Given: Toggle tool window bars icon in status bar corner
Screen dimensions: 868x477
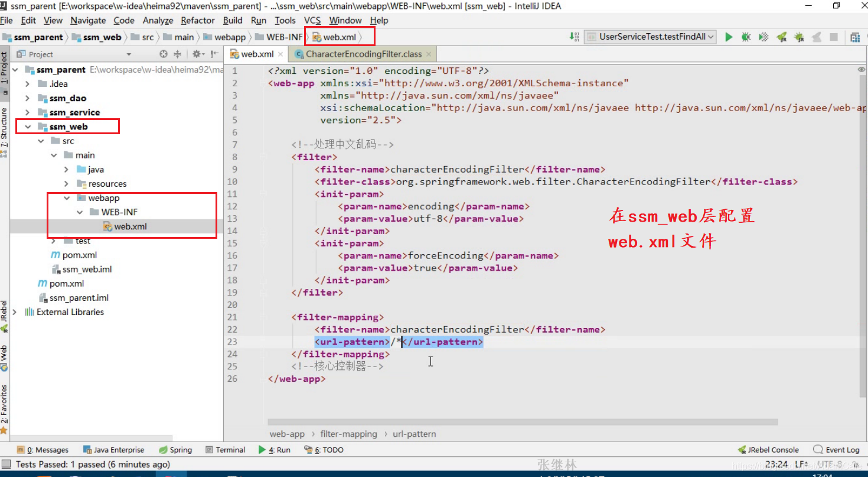Looking at the screenshot, I should pos(5,465).
